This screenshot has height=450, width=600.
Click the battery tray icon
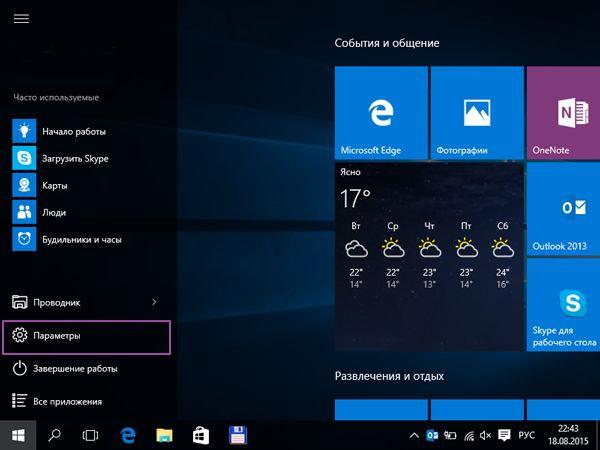point(450,435)
